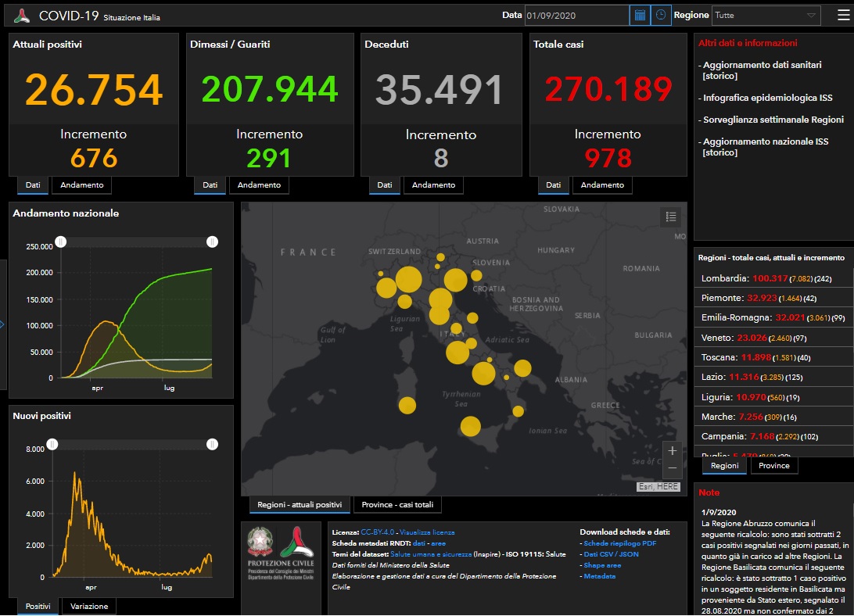Open the calendar date picker icon

[640, 15]
